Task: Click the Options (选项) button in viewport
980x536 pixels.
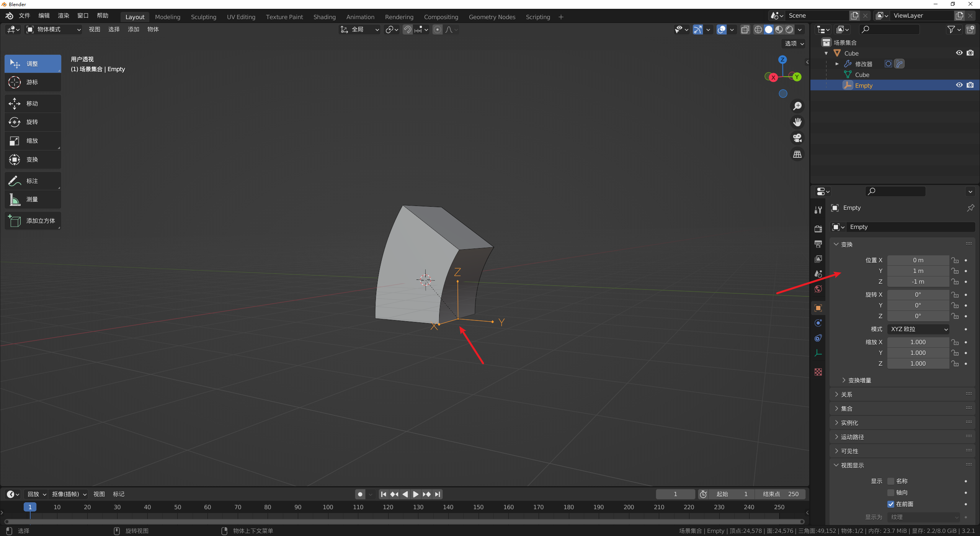Action: click(794, 44)
